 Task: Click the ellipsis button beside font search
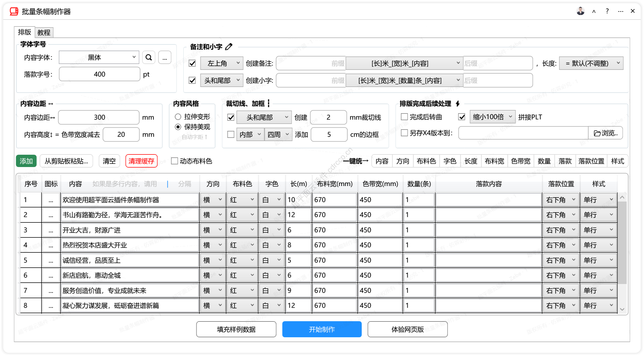(x=165, y=58)
